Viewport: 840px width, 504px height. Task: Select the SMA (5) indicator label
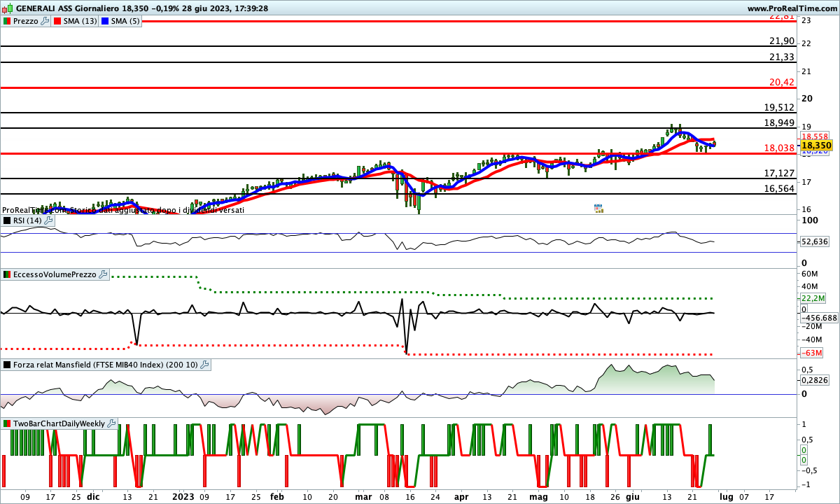127,21
